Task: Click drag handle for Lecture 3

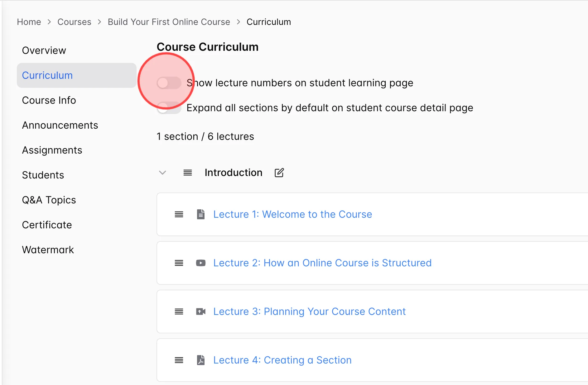Action: click(179, 311)
